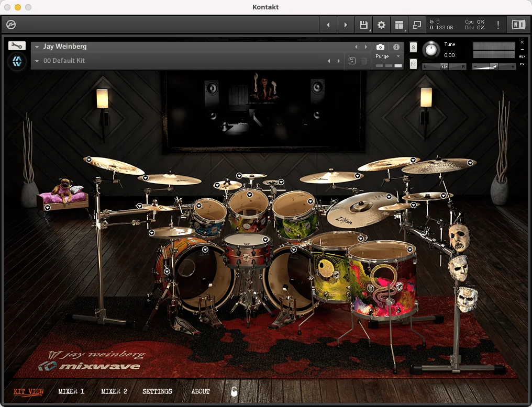Viewport: 532px width, 407px height.
Task: Open dropdown on the blue rack tom
Action: click(199, 206)
